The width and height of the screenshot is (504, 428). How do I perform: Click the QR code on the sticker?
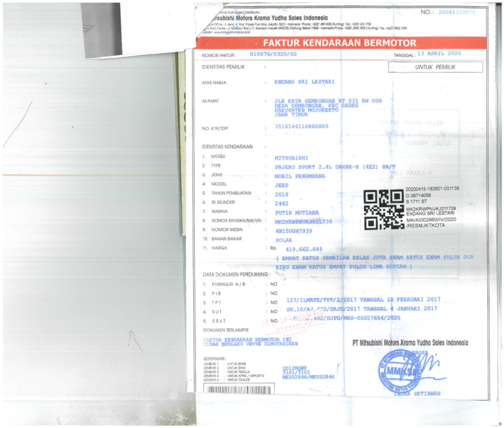[384, 210]
